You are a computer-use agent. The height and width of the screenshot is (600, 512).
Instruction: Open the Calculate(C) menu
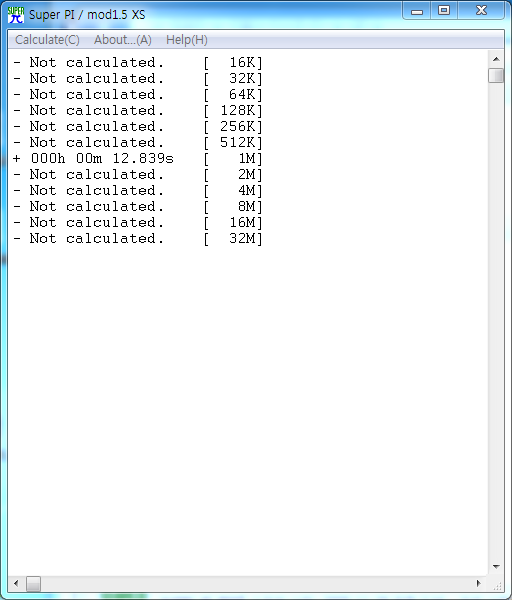[47, 40]
